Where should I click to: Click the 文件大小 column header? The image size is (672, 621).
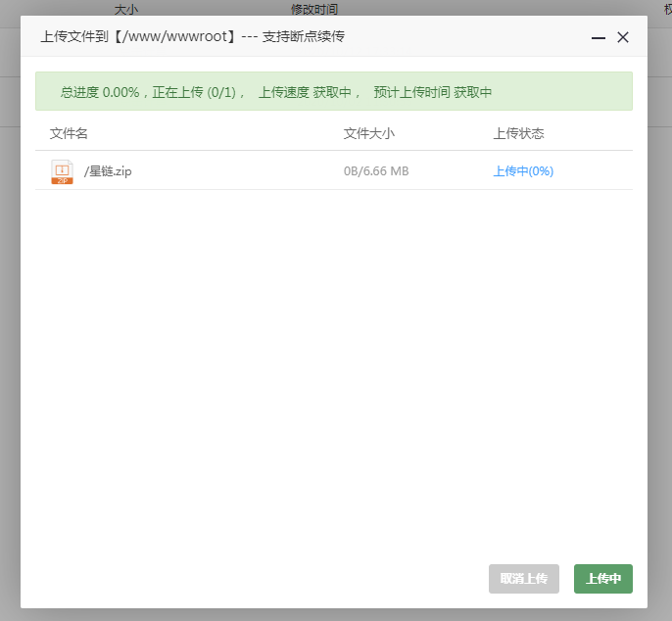[x=368, y=133]
